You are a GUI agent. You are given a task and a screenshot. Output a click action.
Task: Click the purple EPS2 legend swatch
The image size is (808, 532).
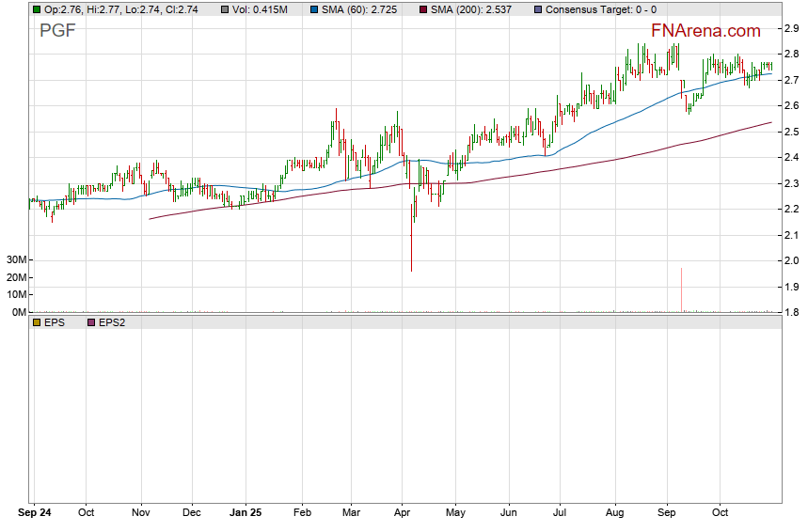(91, 322)
